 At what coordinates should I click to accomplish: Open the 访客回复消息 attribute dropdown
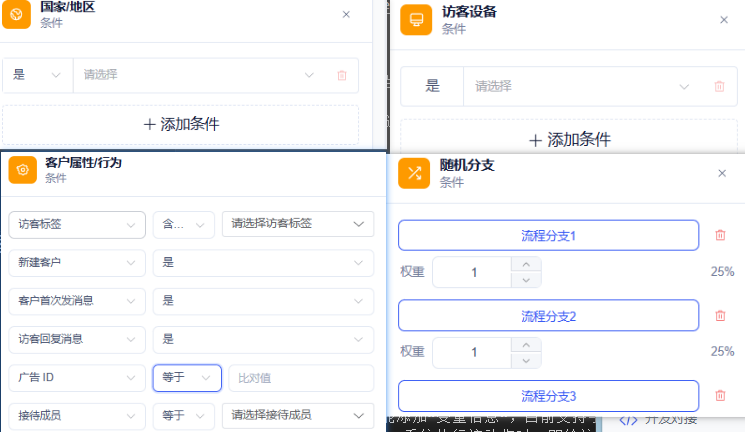pyautogui.click(x=77, y=339)
